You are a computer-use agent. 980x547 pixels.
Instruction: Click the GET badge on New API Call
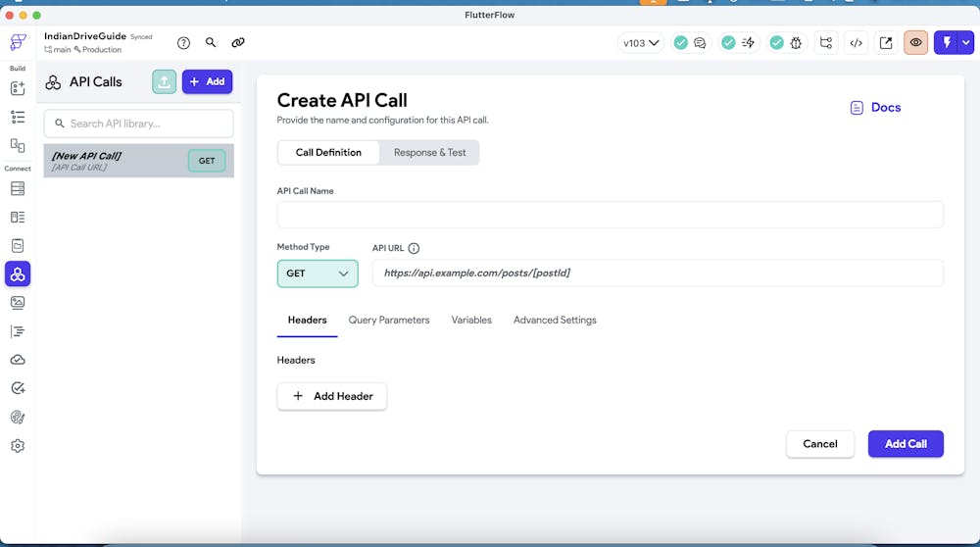(206, 161)
